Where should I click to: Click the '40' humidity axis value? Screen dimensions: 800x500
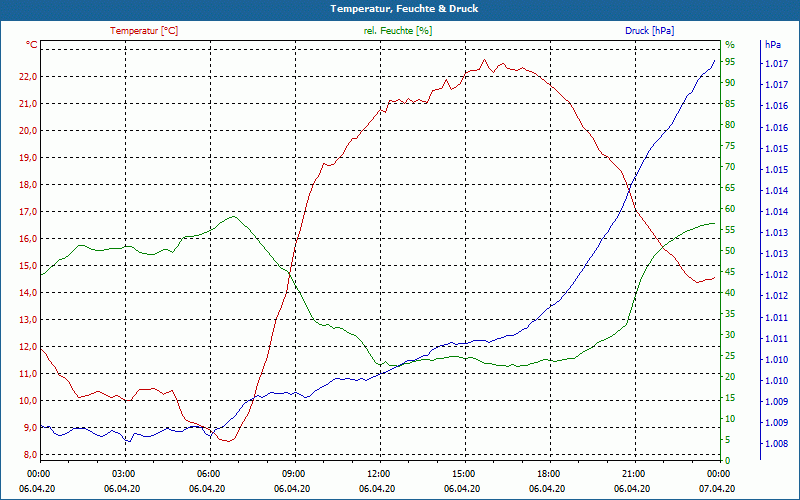coord(730,293)
